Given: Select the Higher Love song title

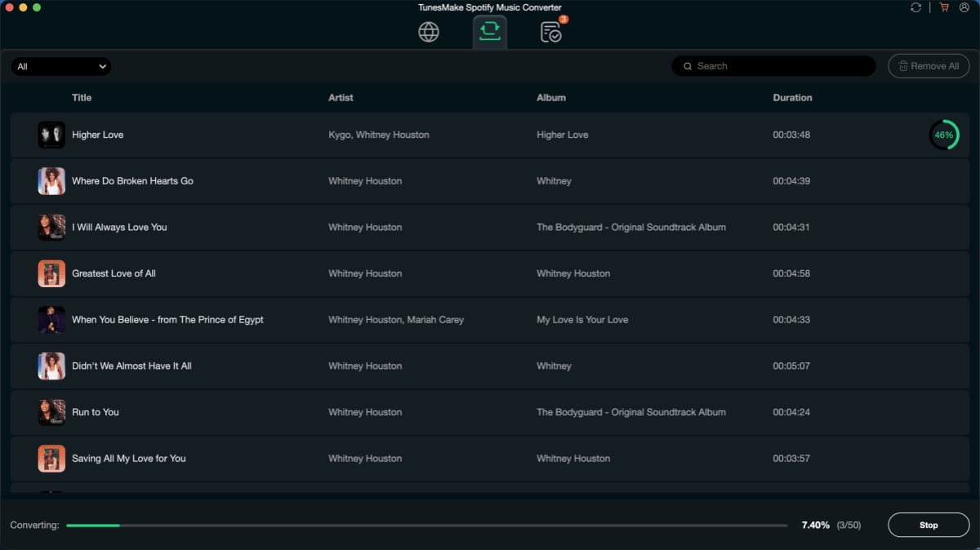Looking at the screenshot, I should pos(97,135).
